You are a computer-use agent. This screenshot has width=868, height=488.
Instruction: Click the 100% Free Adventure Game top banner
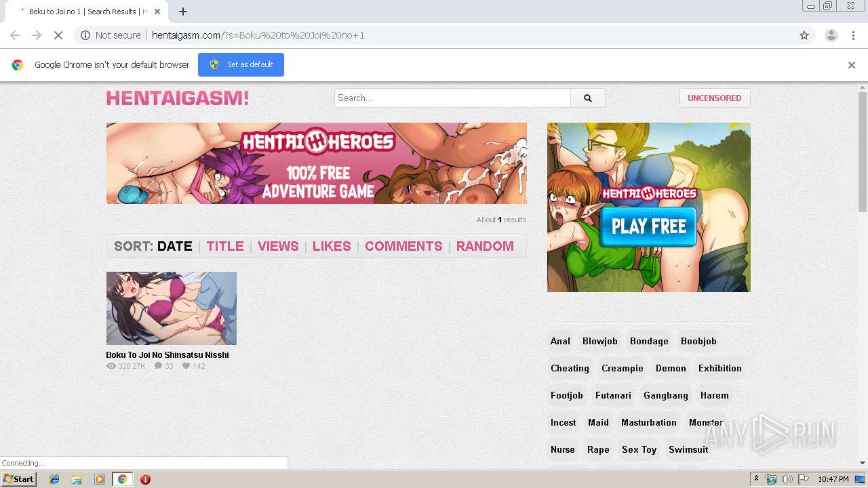pyautogui.click(x=317, y=163)
